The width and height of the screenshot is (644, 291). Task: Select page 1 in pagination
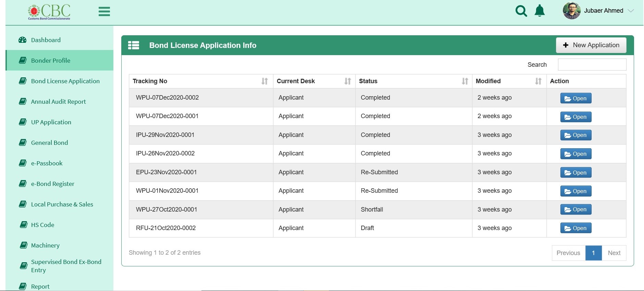(593, 253)
